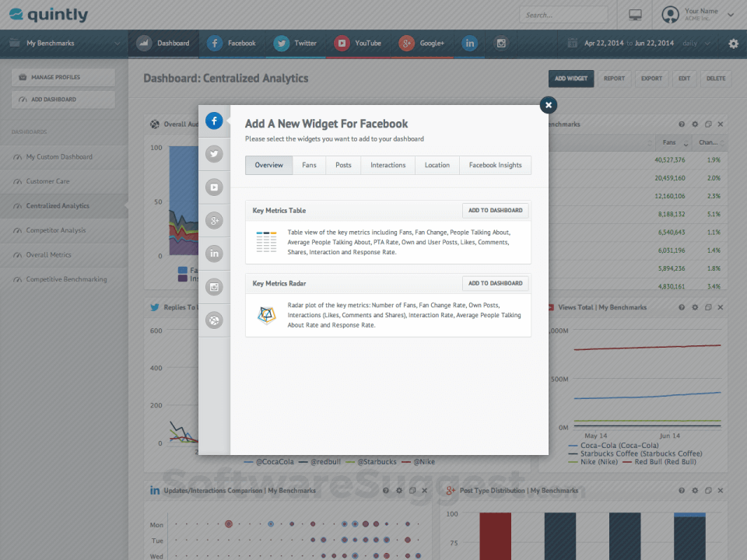The width and height of the screenshot is (747, 560).
Task: Add the Key Metrics Table to the dashboard
Action: tap(496, 210)
